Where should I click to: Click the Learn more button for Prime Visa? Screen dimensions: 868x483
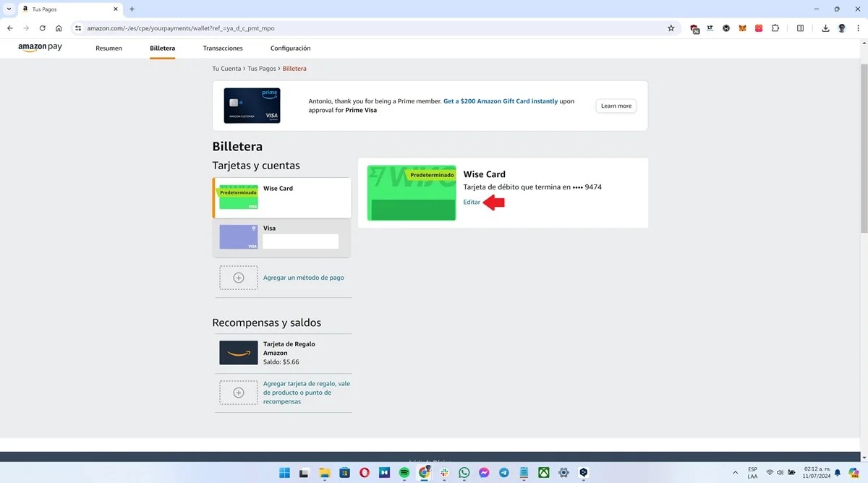pyautogui.click(x=616, y=106)
